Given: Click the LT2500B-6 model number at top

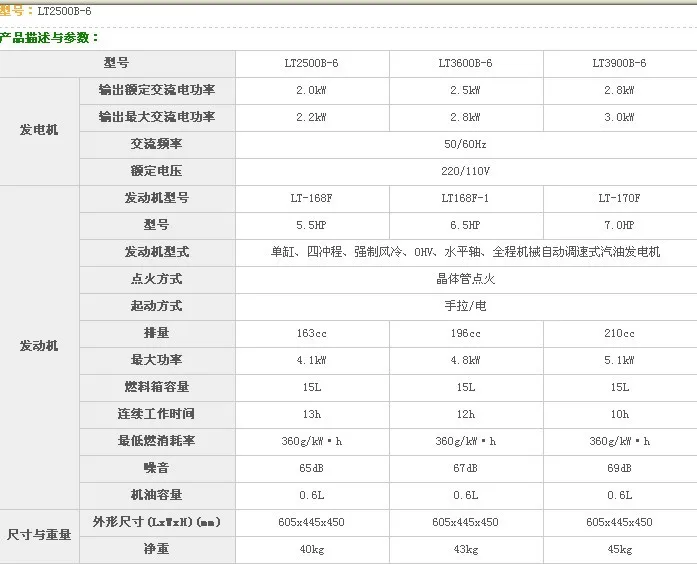Looking at the screenshot, I should point(64,11).
